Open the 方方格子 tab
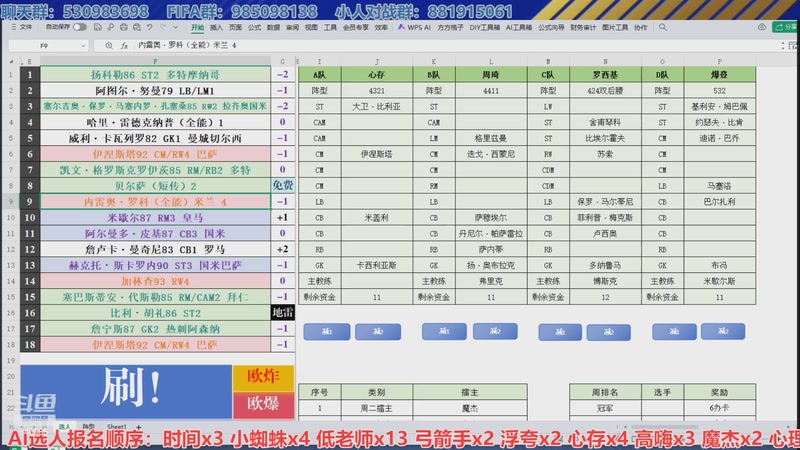Screen dimensions: 800x450 pyautogui.click(x=450, y=28)
